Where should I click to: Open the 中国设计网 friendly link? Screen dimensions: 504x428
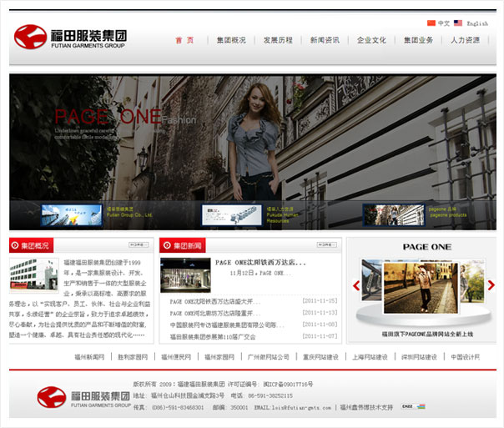tap(465, 357)
